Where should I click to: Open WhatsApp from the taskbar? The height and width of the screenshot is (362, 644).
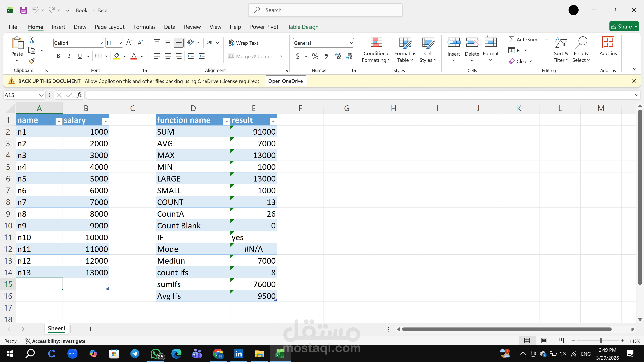156,353
